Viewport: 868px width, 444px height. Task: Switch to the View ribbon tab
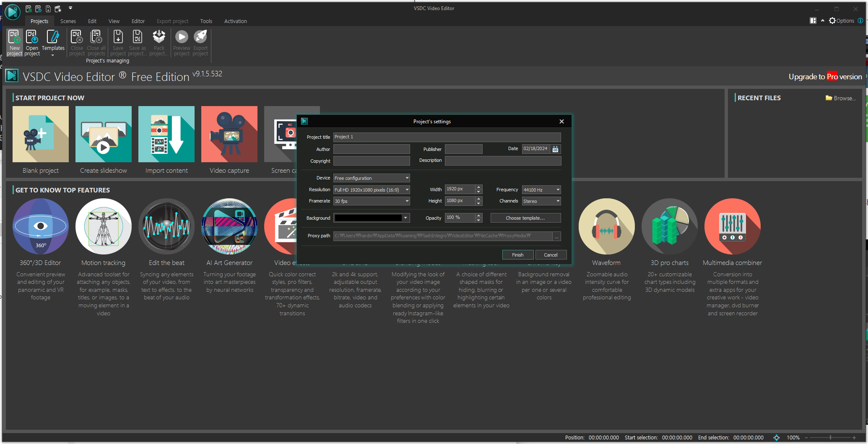[x=114, y=21]
